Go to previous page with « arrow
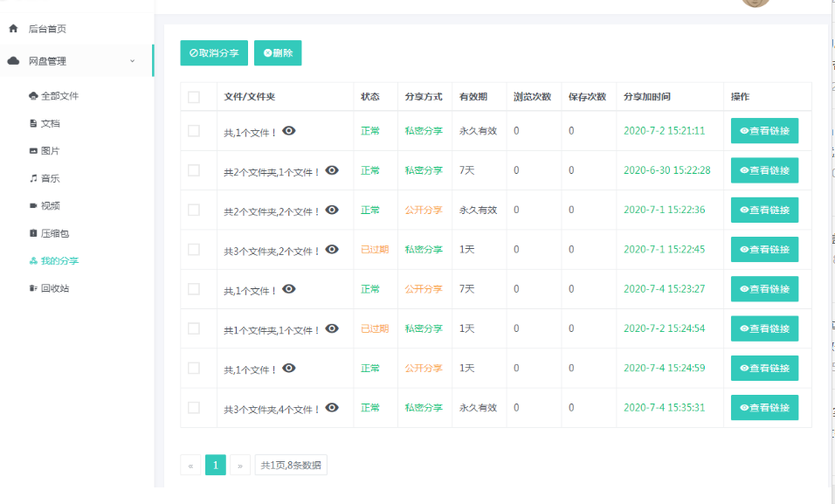This screenshot has width=835, height=504. pos(190,466)
